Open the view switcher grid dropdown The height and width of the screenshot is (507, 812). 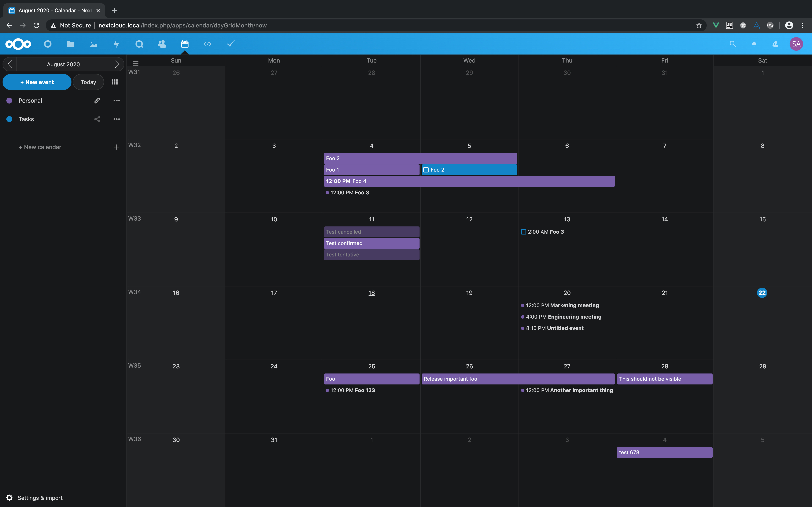point(114,82)
